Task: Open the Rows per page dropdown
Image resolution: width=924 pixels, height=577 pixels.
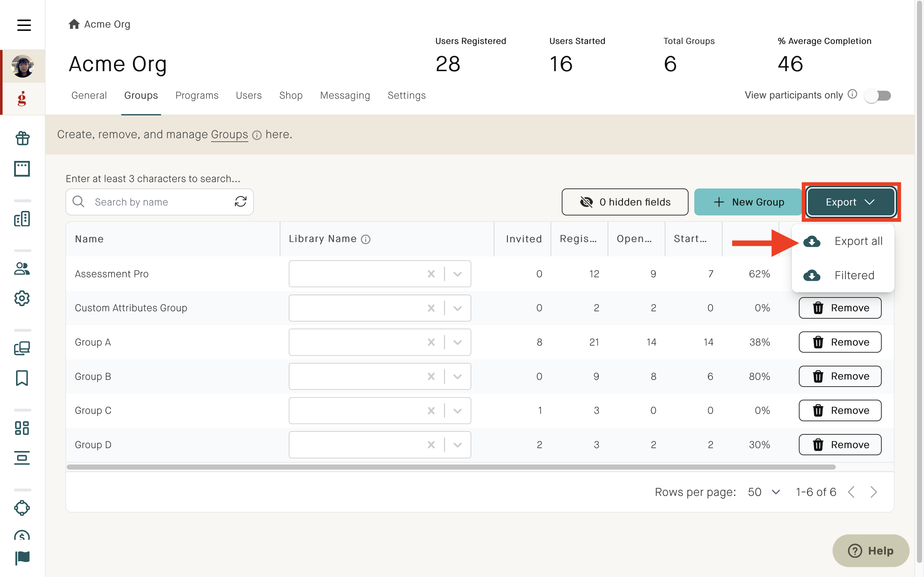Action: [764, 492]
